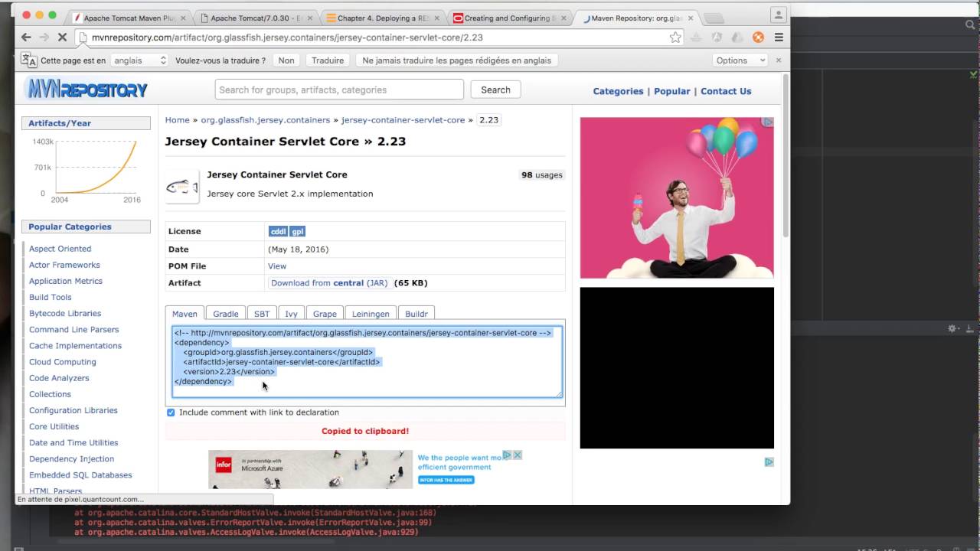980x551 pixels.
Task: Click inside the Maven dependency text area
Action: (367, 362)
